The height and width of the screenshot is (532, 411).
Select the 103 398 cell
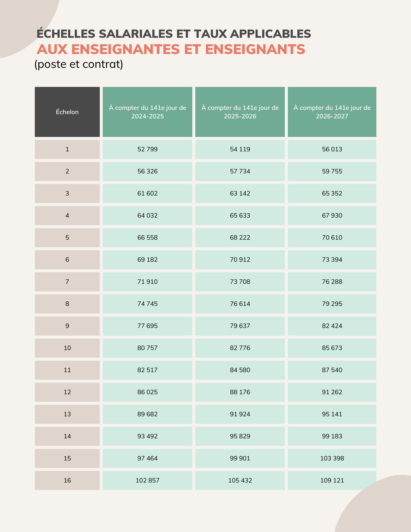pos(332,458)
